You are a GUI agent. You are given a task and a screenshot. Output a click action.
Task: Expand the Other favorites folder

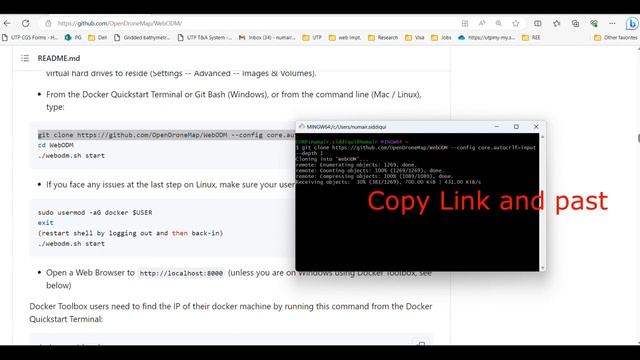(x=616, y=38)
